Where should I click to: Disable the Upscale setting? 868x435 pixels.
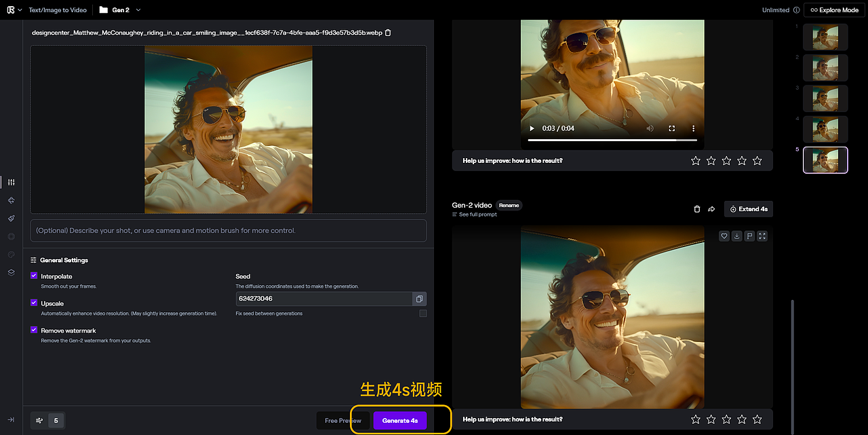pyautogui.click(x=34, y=303)
